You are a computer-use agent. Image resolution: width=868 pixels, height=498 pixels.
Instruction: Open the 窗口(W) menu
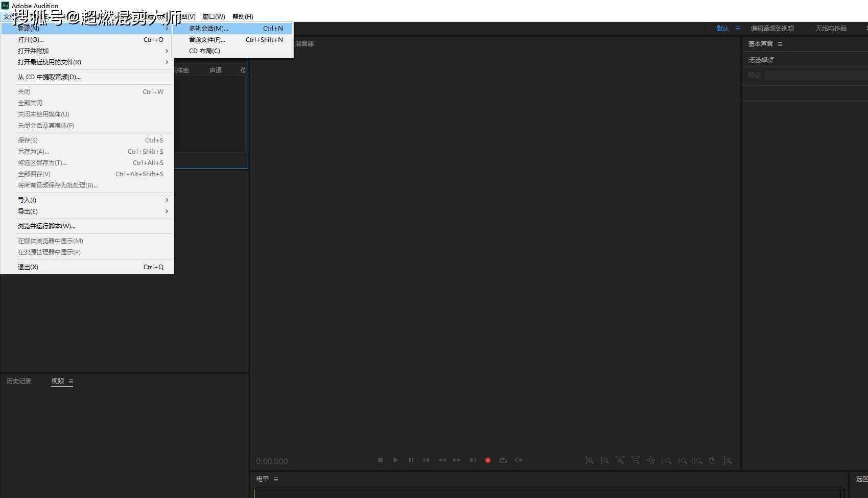point(214,17)
